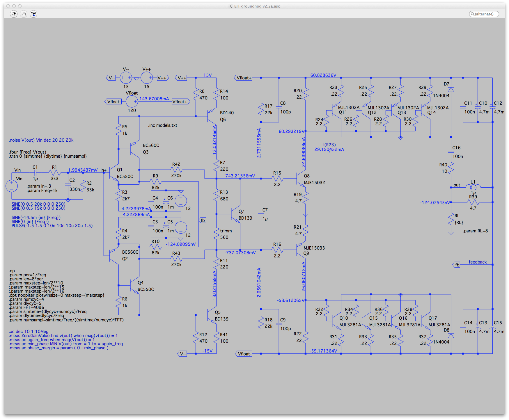The width and height of the screenshot is (509, 420).
Task: Click the PULSE(-1.5 1.5 0 10n...) comment
Action: point(52,226)
